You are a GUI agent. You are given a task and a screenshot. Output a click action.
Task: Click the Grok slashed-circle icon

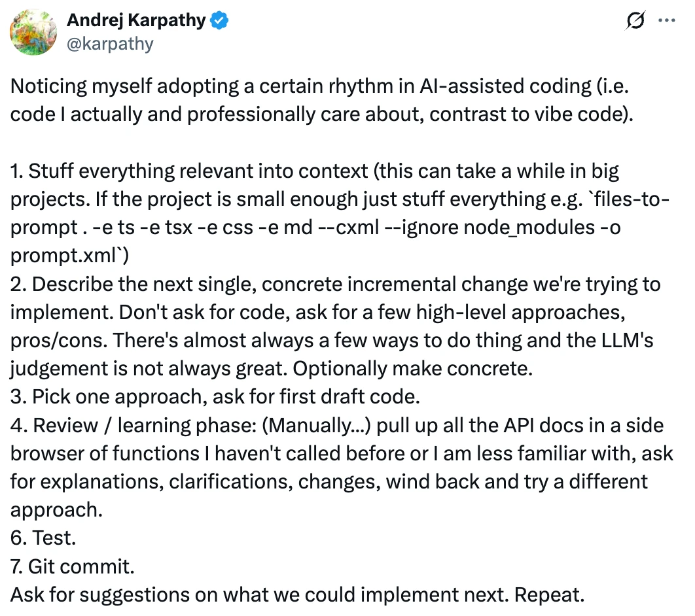tap(634, 21)
